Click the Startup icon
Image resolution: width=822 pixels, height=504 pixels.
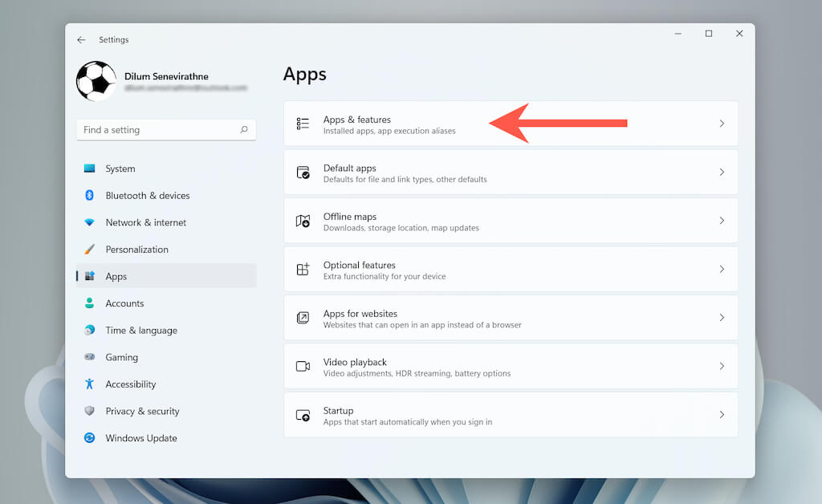(x=303, y=416)
